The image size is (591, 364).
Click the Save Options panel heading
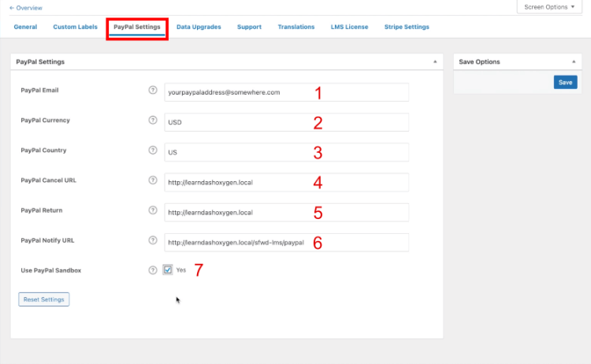coord(479,61)
